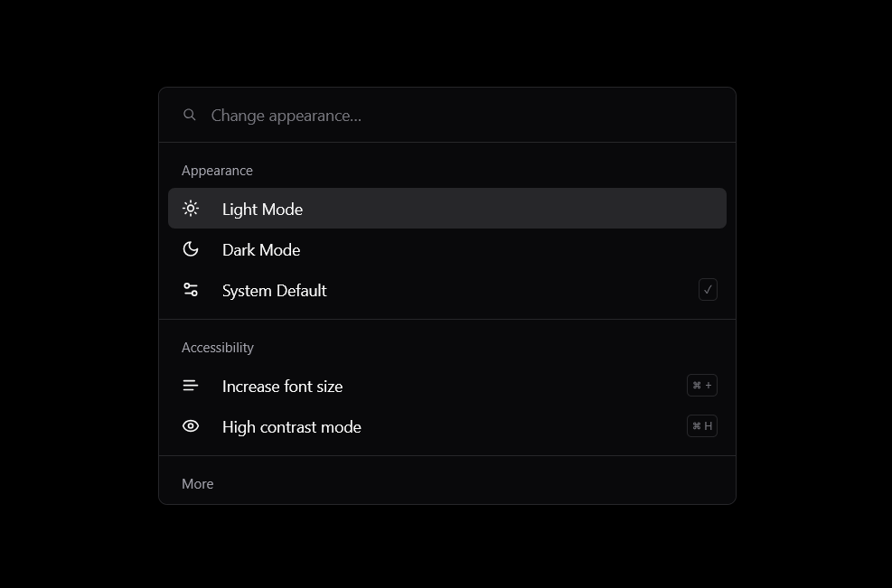
Task: Pick System Default appearance
Action: pyautogui.click(x=447, y=290)
